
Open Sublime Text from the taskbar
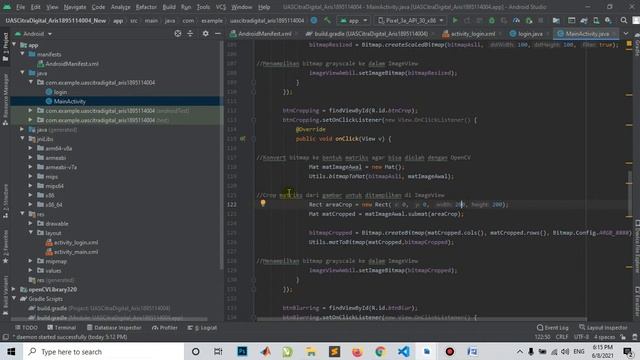point(334,351)
